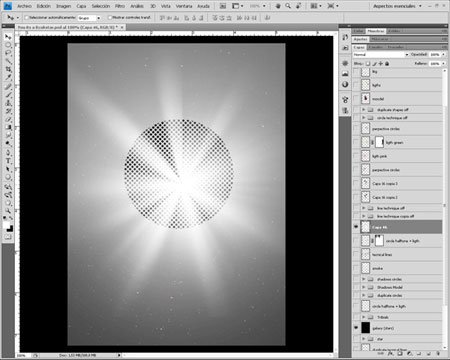This screenshot has width=450, height=360.
Task: Show the tecnical lines layer
Action: tap(356, 254)
